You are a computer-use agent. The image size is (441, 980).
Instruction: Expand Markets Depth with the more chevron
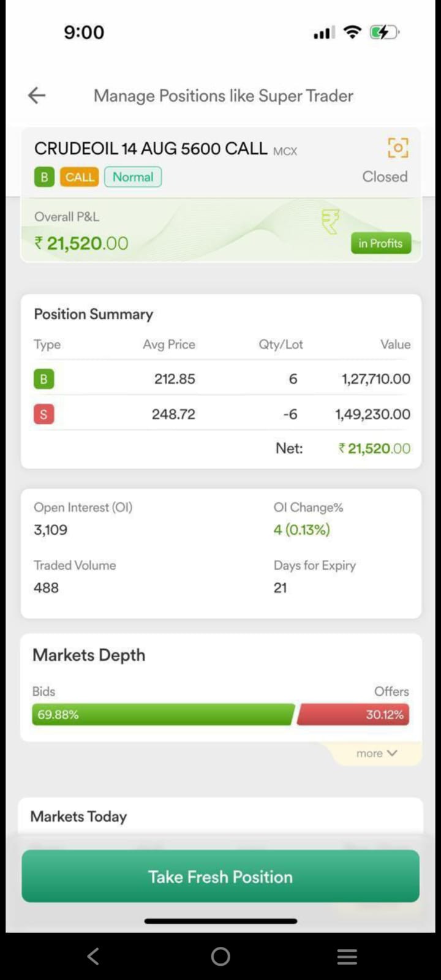377,753
